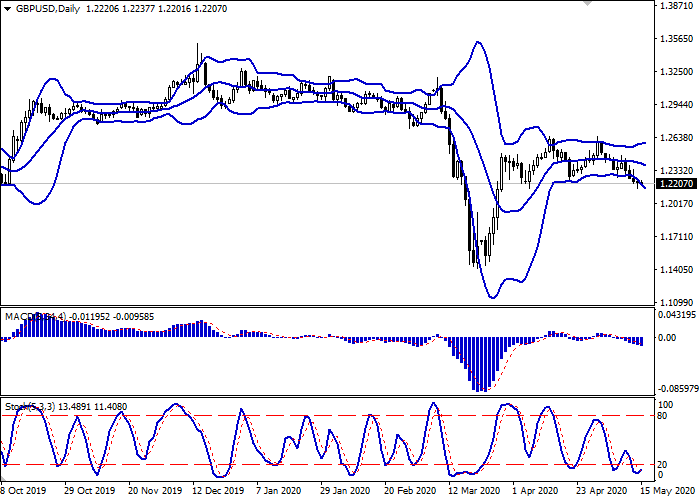The height and width of the screenshot is (500, 700).
Task: Click the GBPUSD,Daily chart title text
Action: [x=52, y=7]
